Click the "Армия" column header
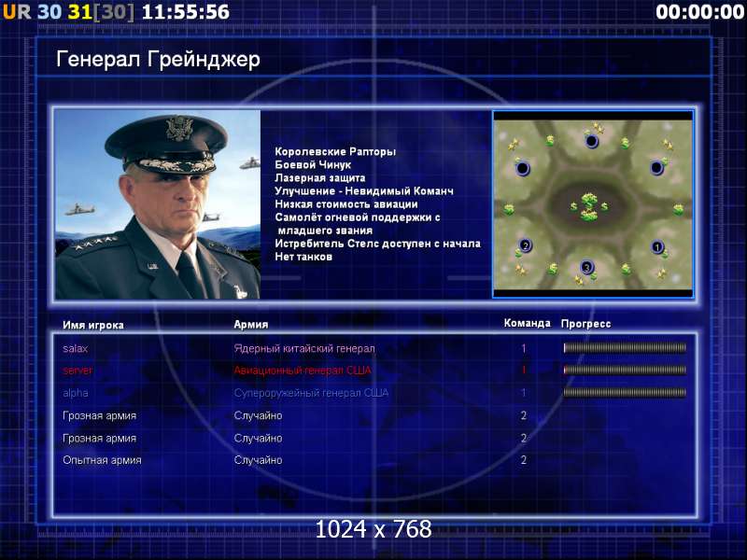The image size is (747, 560). tap(251, 324)
